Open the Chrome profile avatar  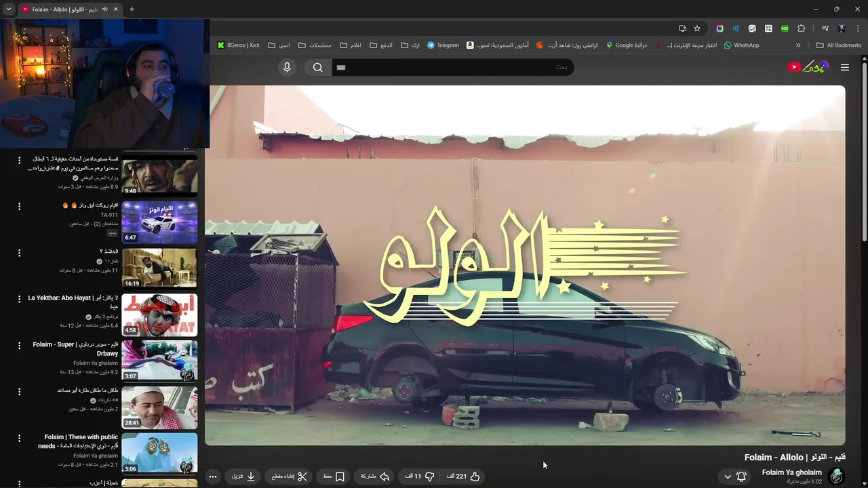point(842,28)
